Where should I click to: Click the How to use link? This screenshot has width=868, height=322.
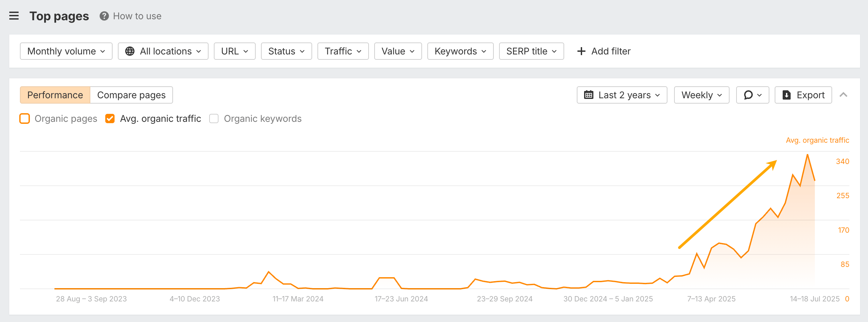pyautogui.click(x=137, y=16)
